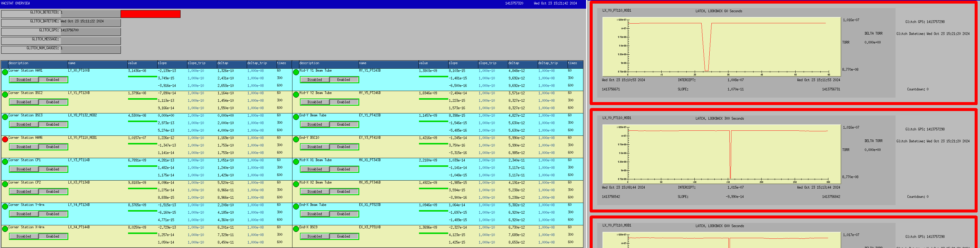Image resolution: width=980 pixels, height=248 pixels.
Task: Click gauge name LX_Y0_PT110_MOD1 in the HAM6 row
Action: (x=82, y=138)
